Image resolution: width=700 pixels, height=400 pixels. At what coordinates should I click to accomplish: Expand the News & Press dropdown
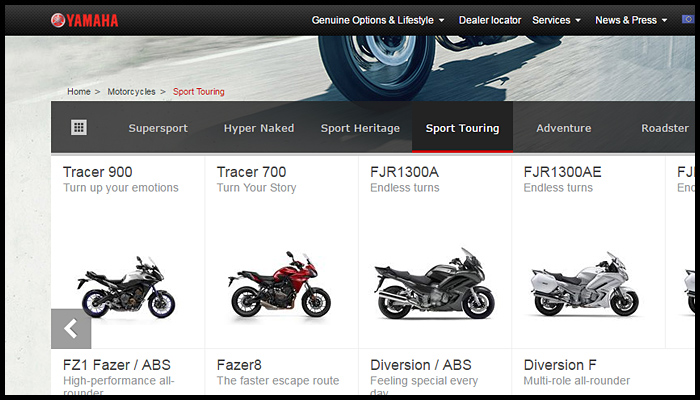click(631, 20)
